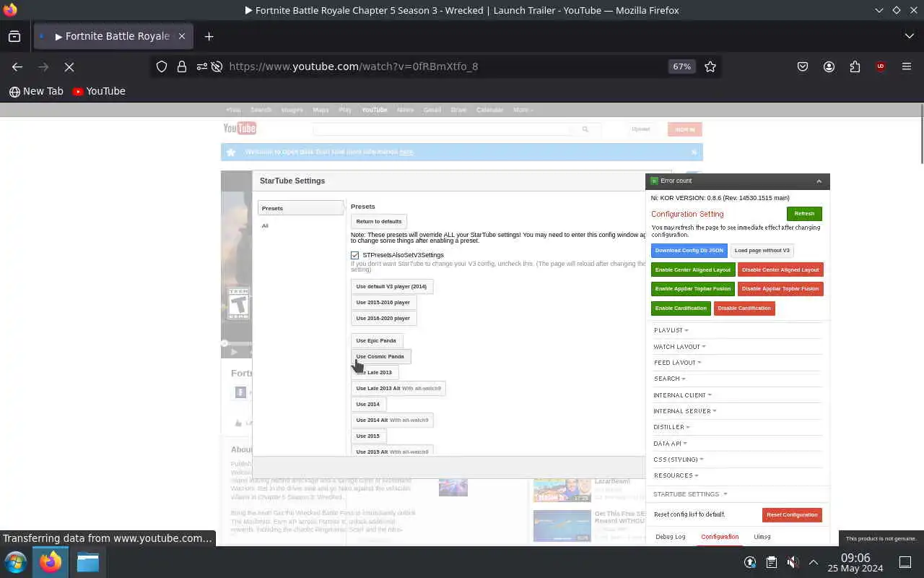This screenshot has height=578, width=924.
Task: Open Firefox from the taskbar
Action: coord(51,562)
